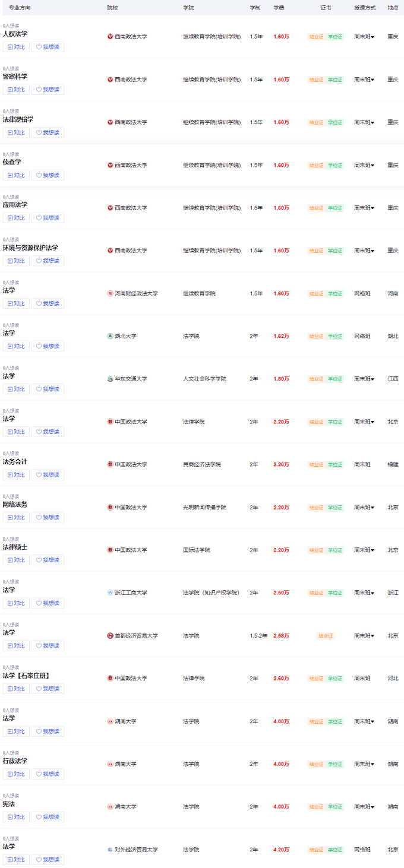Open 周末班 dropdown in 宪法 row

364,807
